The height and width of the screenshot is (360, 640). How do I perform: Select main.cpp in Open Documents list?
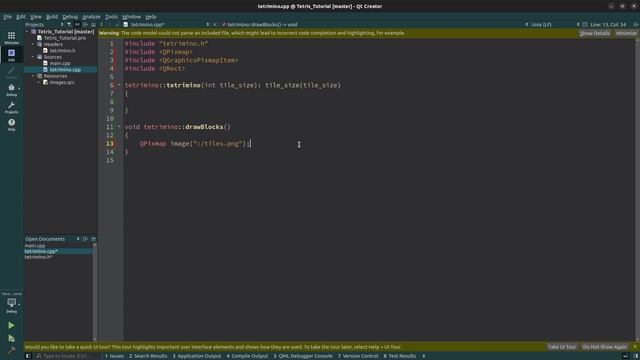coord(35,246)
